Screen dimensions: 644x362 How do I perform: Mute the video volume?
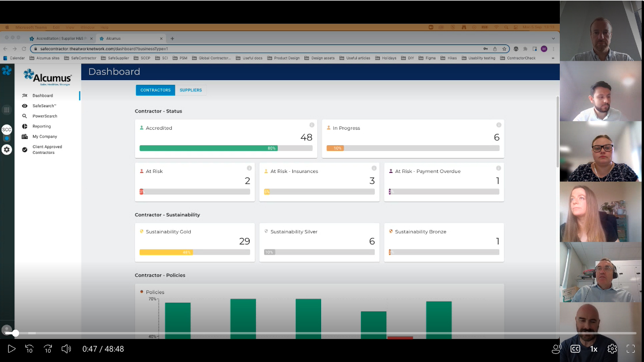(66, 349)
